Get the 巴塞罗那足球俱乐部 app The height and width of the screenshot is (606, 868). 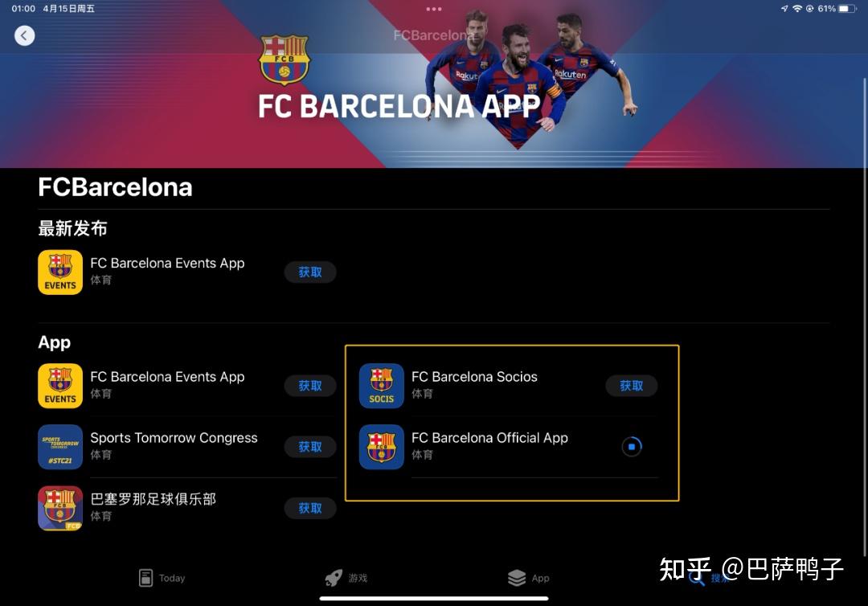click(310, 508)
